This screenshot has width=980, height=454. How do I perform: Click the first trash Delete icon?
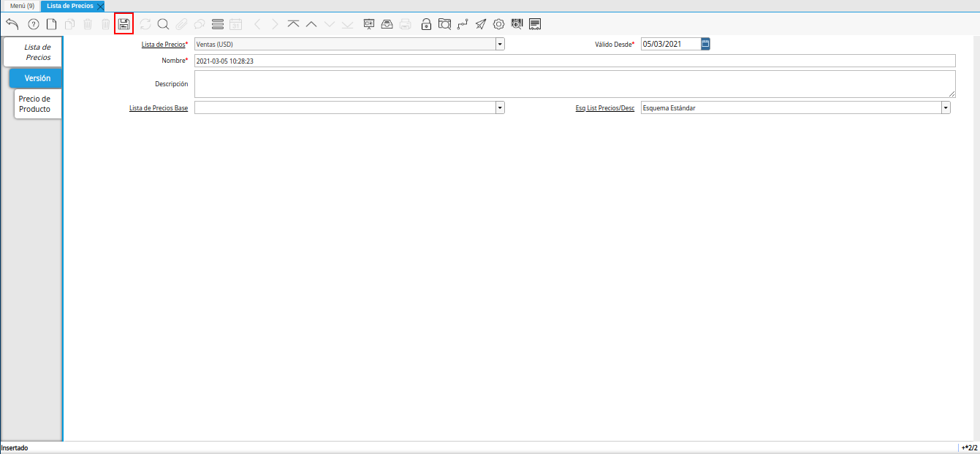88,24
